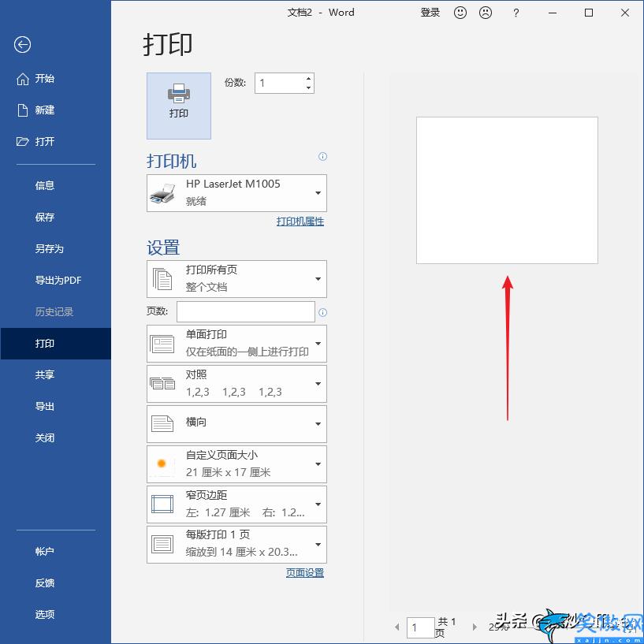Select 共享 in the sidebar
This screenshot has height=644, width=644.
tap(55, 375)
